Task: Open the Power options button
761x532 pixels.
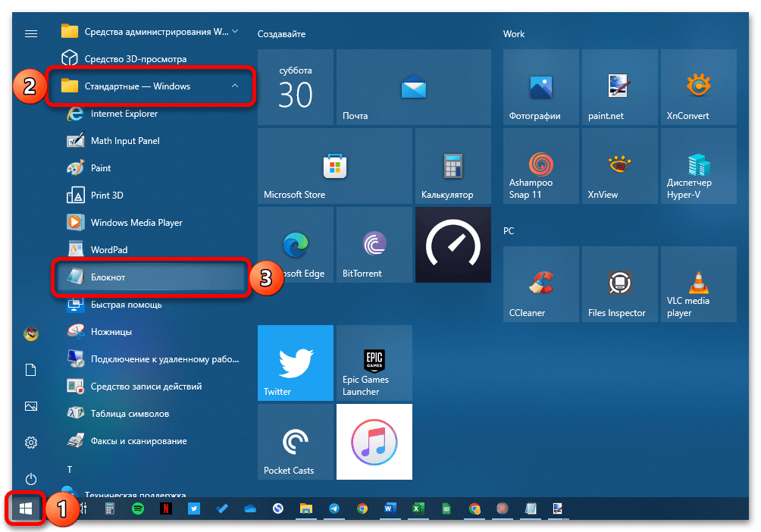Action: coord(31,479)
